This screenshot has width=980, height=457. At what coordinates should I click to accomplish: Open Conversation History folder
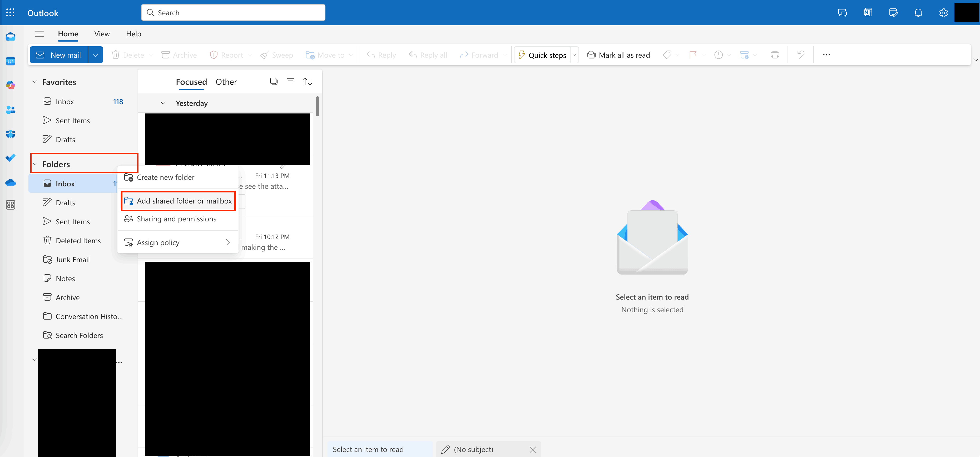83,317
